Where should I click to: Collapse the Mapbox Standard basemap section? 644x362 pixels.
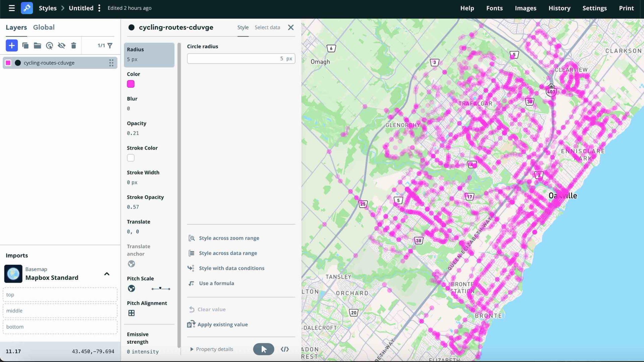click(107, 274)
